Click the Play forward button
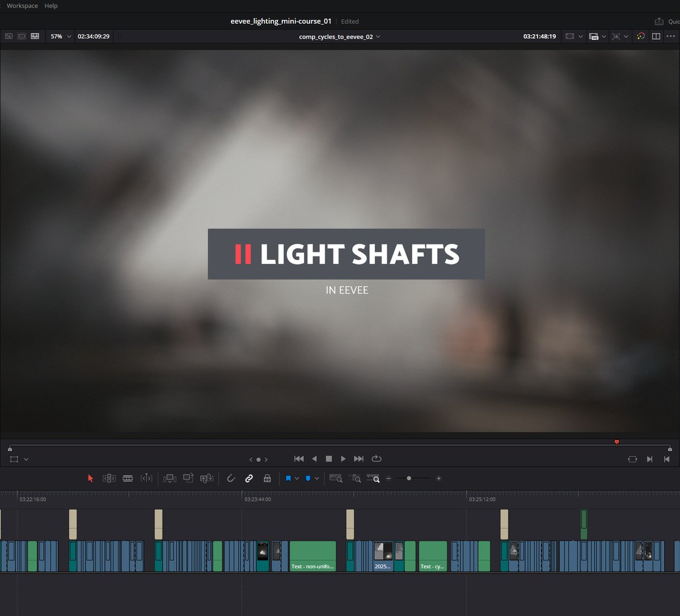The height and width of the screenshot is (616, 680). click(343, 458)
